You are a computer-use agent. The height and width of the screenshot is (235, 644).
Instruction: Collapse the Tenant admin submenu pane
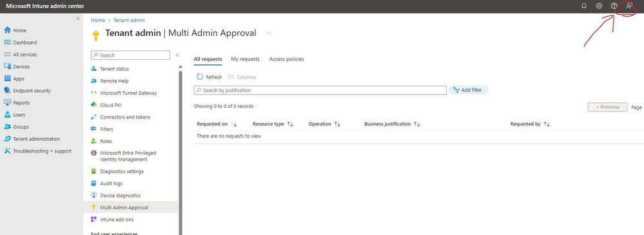tap(177, 55)
